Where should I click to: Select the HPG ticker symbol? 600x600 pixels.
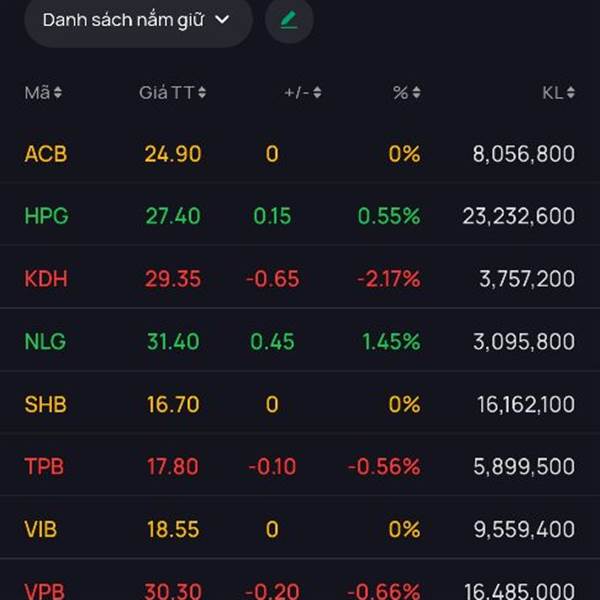pyautogui.click(x=46, y=216)
